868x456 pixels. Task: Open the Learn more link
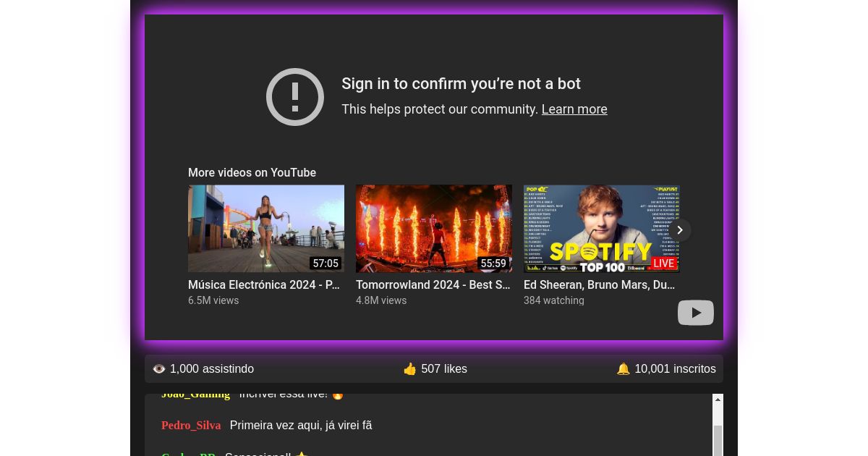coord(574,109)
